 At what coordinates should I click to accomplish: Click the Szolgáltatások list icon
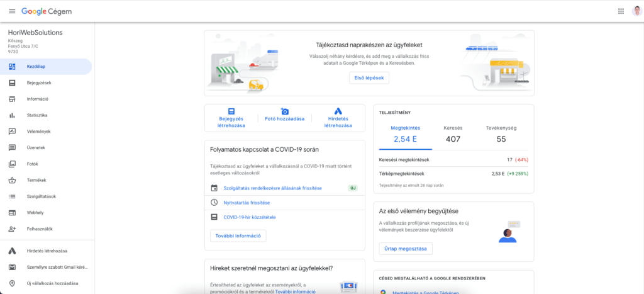tap(13, 196)
